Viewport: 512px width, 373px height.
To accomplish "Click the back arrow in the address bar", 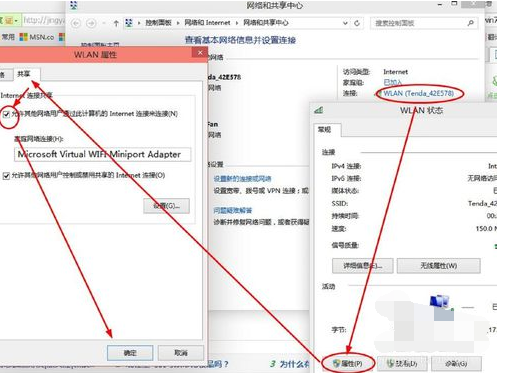I will pyautogui.click(x=76, y=23).
